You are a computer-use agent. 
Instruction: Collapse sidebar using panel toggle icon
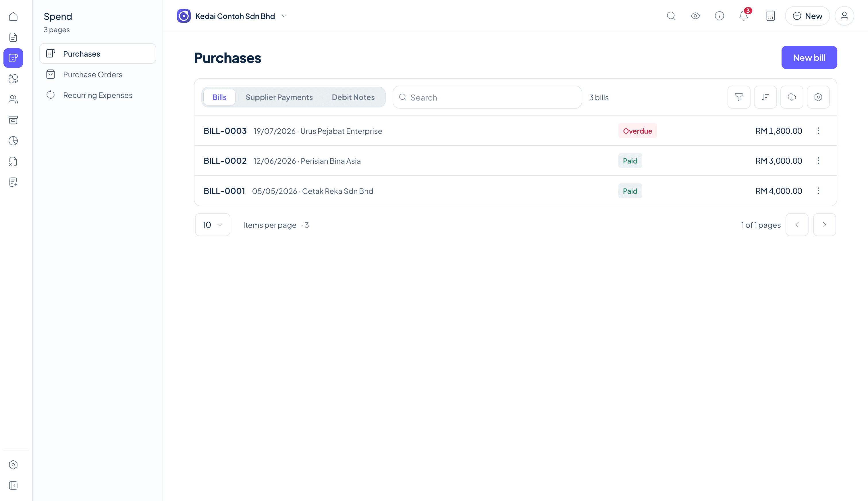[x=13, y=485]
